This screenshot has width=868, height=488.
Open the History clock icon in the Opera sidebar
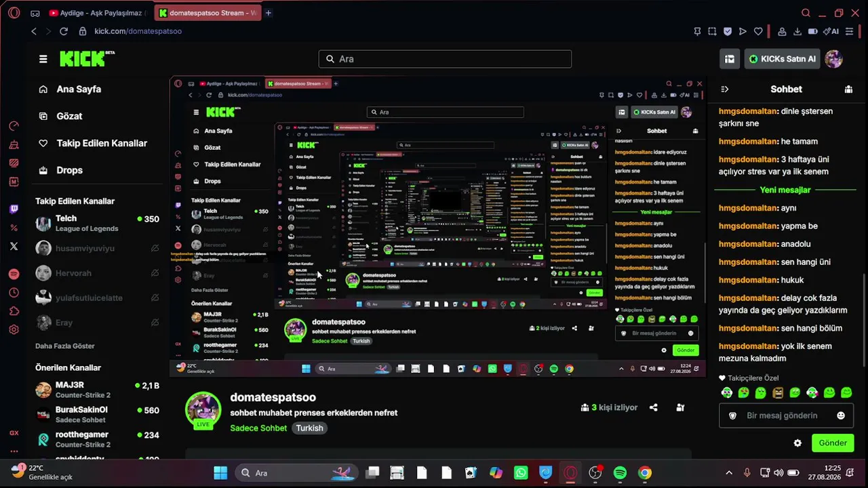(x=14, y=293)
